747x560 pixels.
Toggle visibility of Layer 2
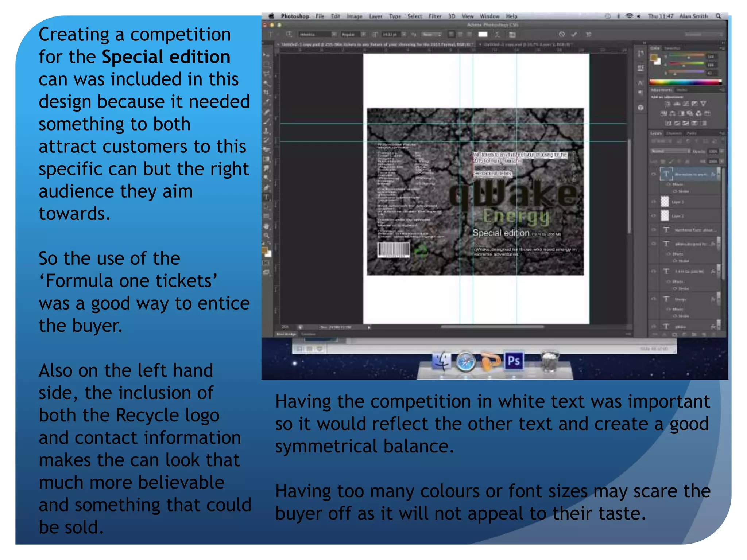654,216
